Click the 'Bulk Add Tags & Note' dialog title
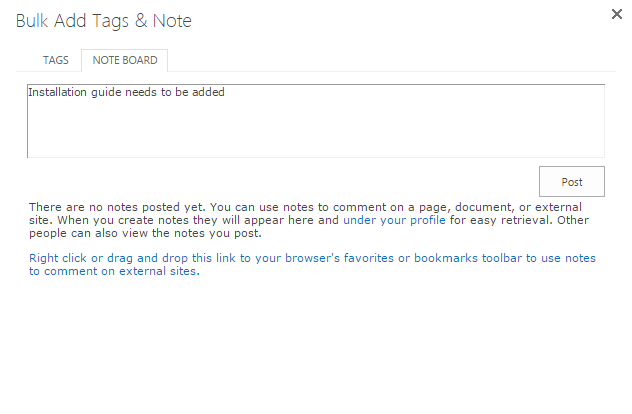Screen dimensions: 632x414 [x=104, y=21]
